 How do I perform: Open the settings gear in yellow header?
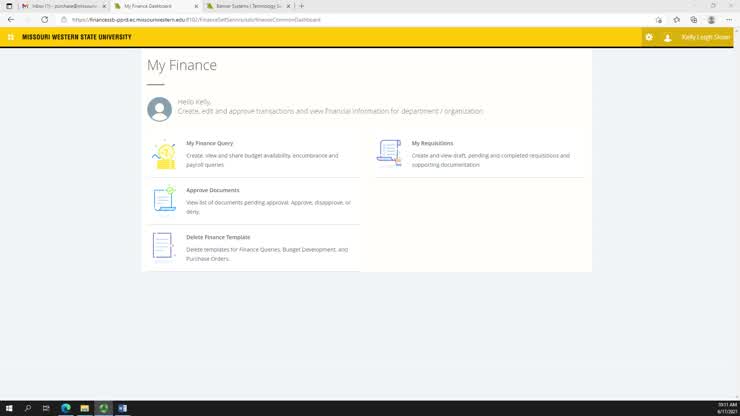click(x=649, y=37)
